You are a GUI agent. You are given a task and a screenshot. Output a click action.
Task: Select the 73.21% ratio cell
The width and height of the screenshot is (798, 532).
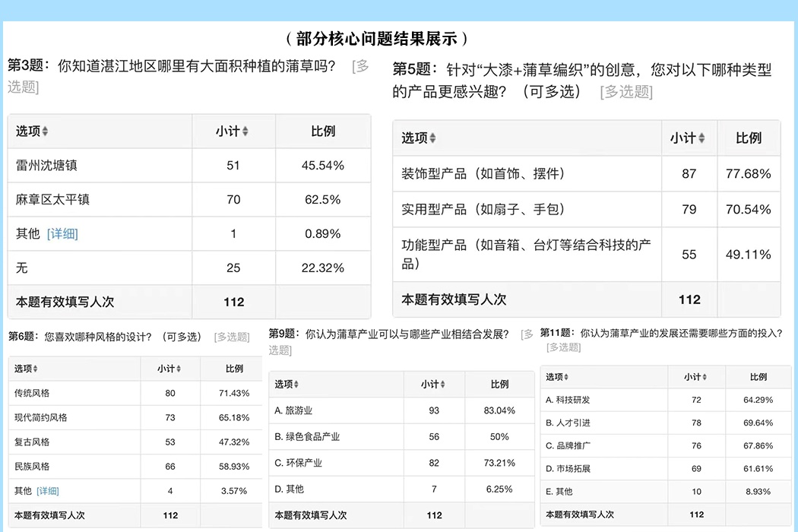pyautogui.click(x=500, y=463)
